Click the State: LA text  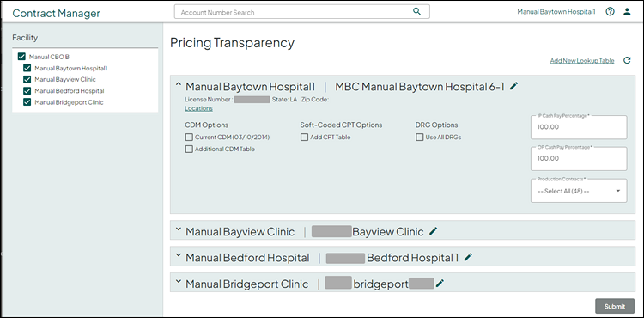tap(284, 100)
